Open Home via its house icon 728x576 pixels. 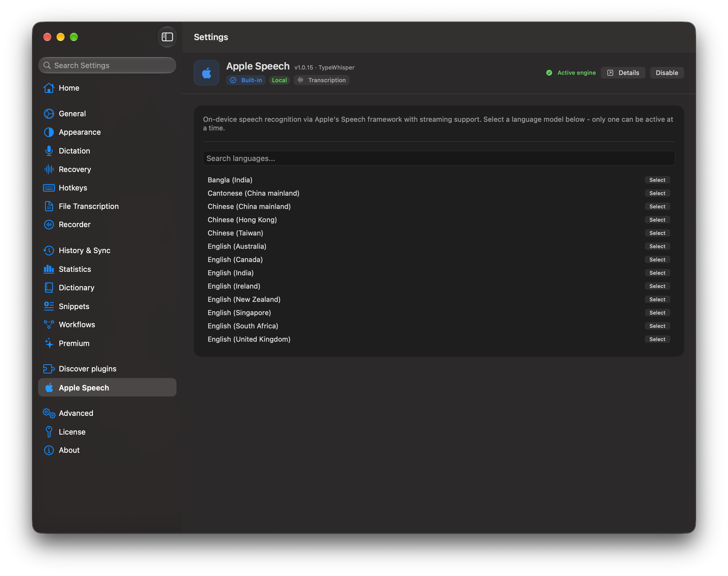coord(49,88)
